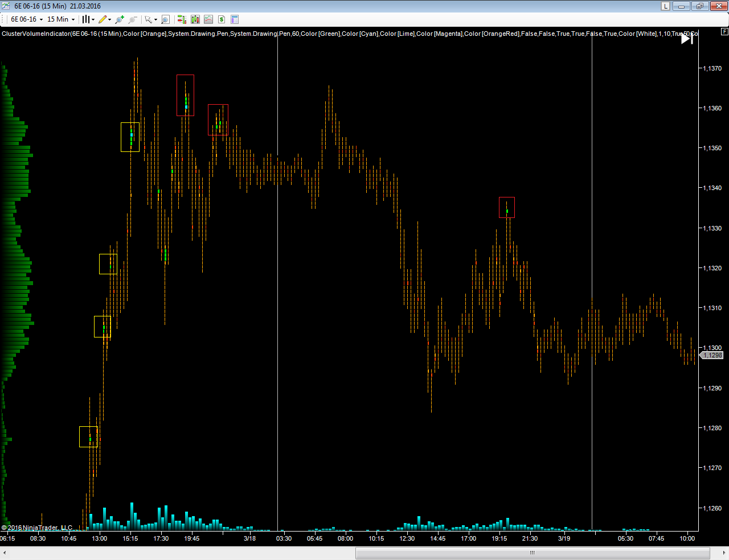This screenshot has height=560, width=729.
Task: Click the 13:00 time axis label
Action: [100, 538]
